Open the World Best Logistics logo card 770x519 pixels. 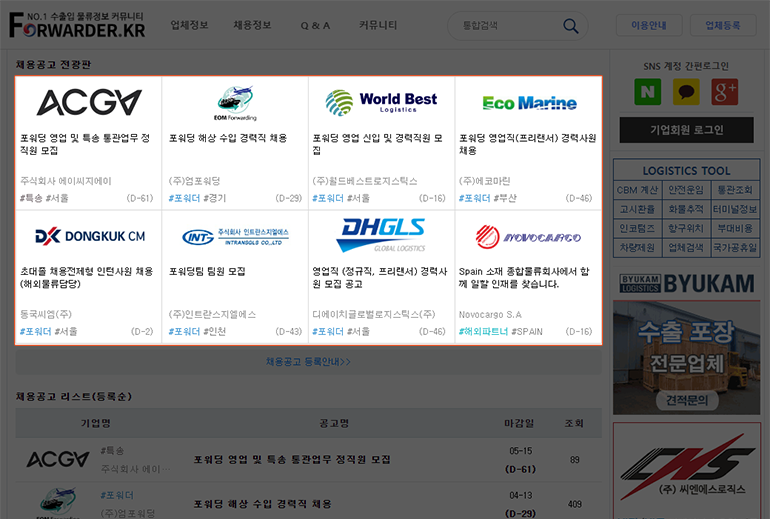coord(381,102)
